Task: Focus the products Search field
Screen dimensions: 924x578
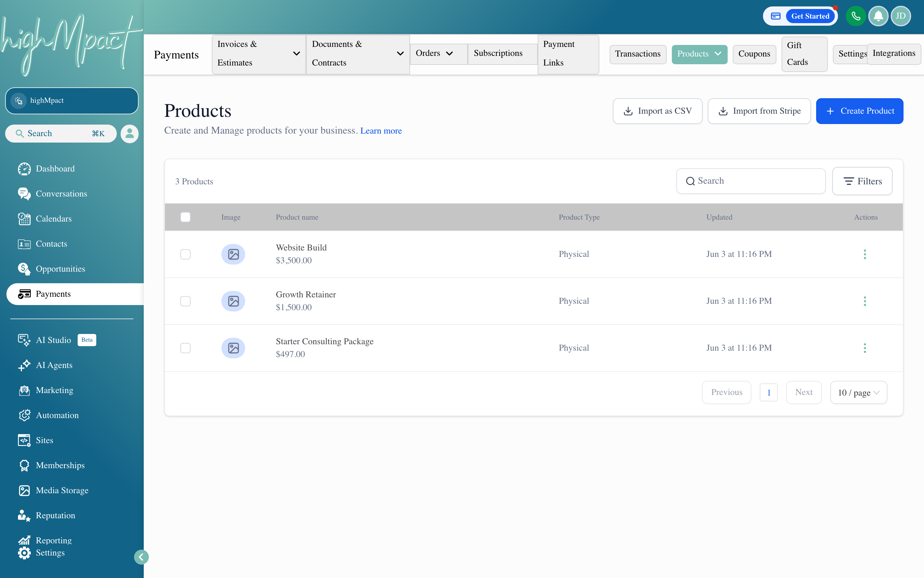Action: (x=751, y=181)
